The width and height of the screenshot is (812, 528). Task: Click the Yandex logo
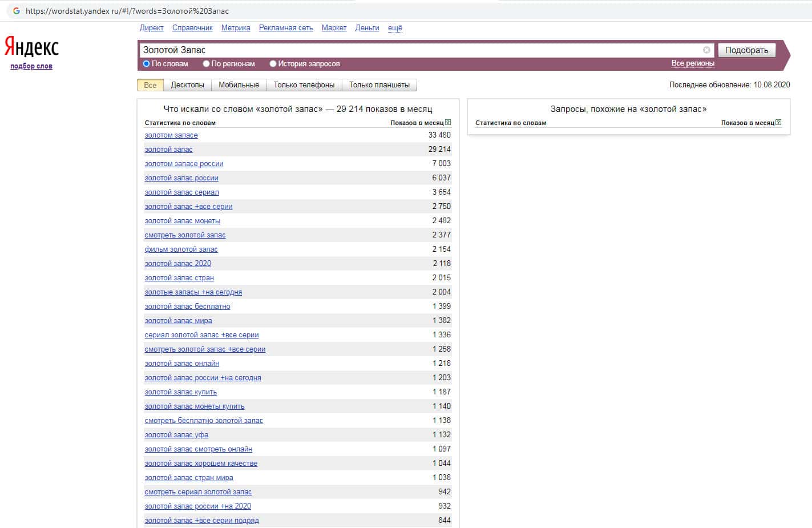click(32, 47)
